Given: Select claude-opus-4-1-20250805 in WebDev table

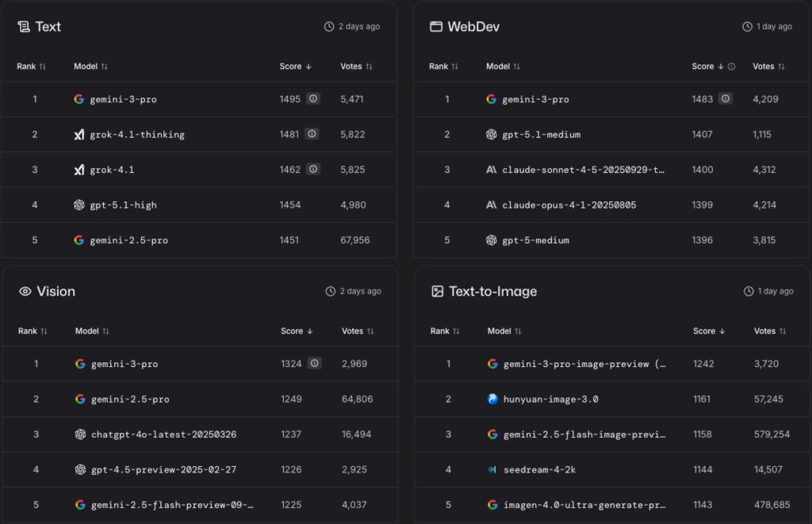Looking at the screenshot, I should [569, 205].
